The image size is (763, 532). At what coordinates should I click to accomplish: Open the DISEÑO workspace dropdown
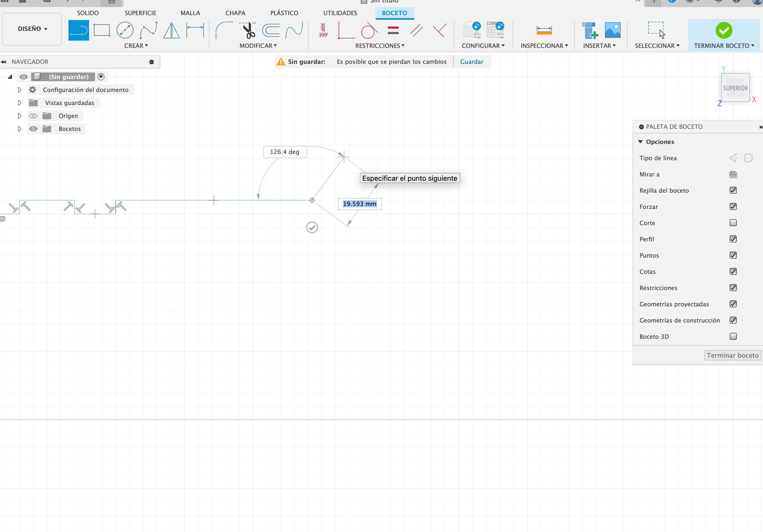pyautogui.click(x=32, y=29)
